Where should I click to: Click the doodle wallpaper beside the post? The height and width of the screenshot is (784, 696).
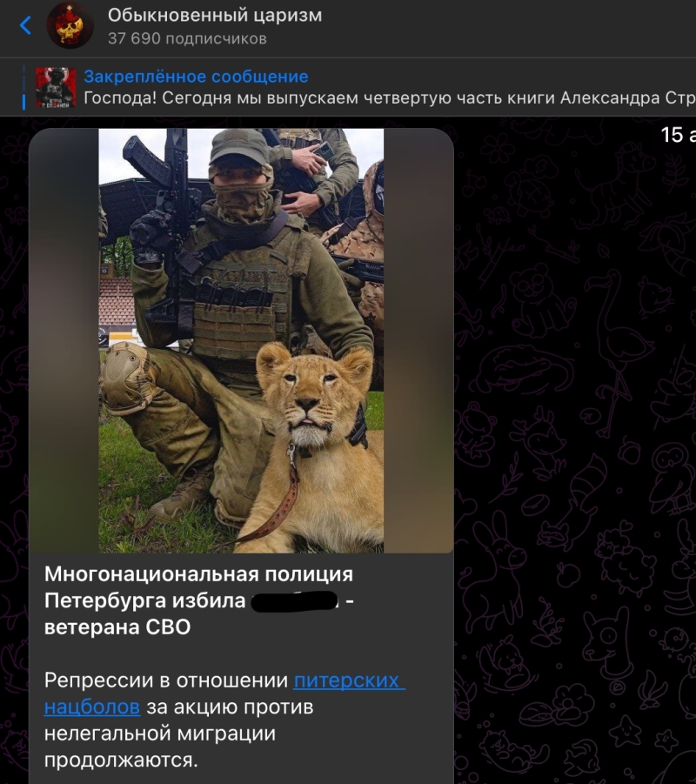(575, 450)
